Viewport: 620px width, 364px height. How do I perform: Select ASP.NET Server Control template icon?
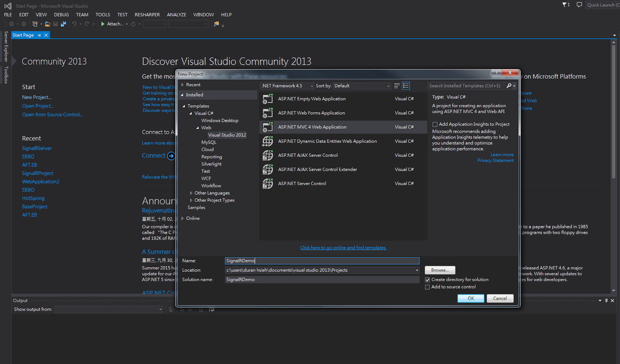click(268, 184)
